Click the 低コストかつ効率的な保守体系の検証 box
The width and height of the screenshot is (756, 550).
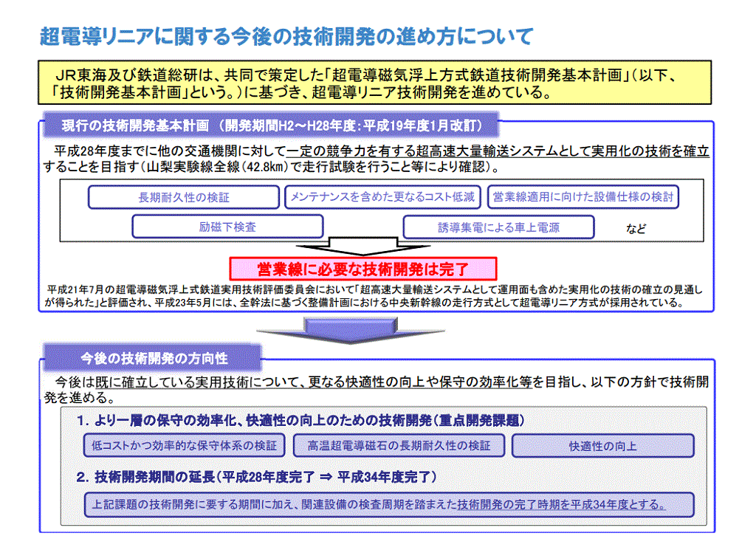[184, 445]
